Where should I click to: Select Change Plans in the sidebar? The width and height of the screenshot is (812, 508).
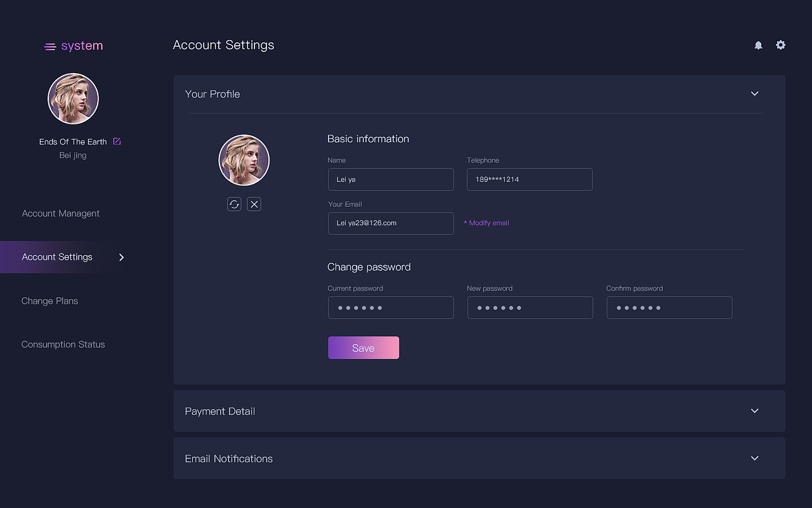click(x=49, y=300)
